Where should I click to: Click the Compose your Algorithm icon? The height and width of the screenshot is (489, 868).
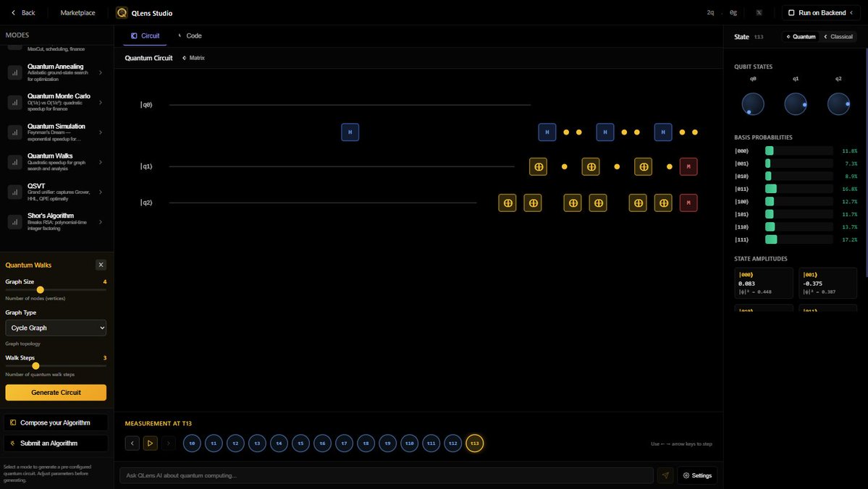tap(13, 422)
